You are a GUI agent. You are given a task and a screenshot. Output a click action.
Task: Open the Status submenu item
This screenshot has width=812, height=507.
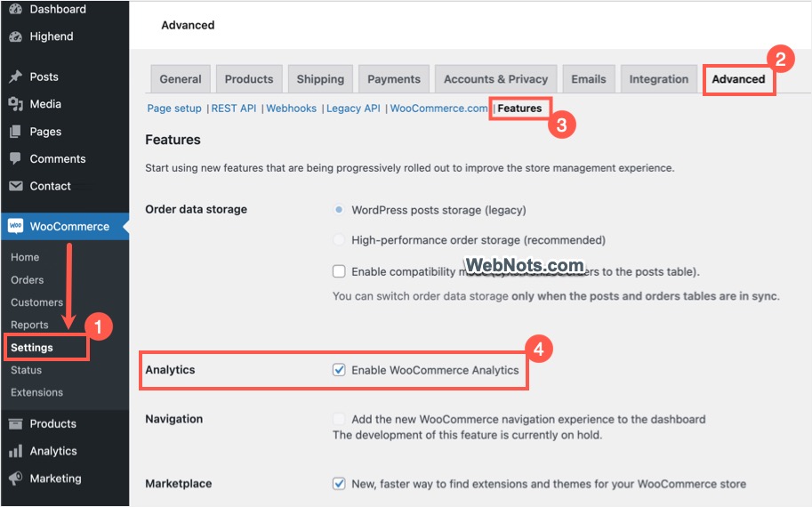tap(26, 370)
